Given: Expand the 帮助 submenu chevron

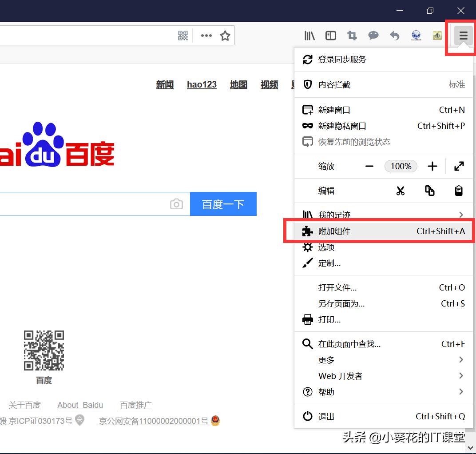Looking at the screenshot, I should click(x=460, y=392).
